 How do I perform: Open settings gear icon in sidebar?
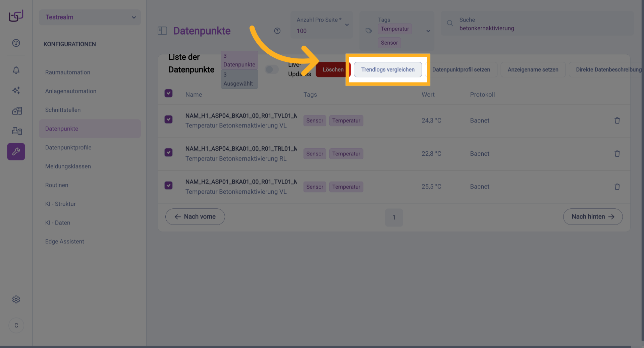16,299
